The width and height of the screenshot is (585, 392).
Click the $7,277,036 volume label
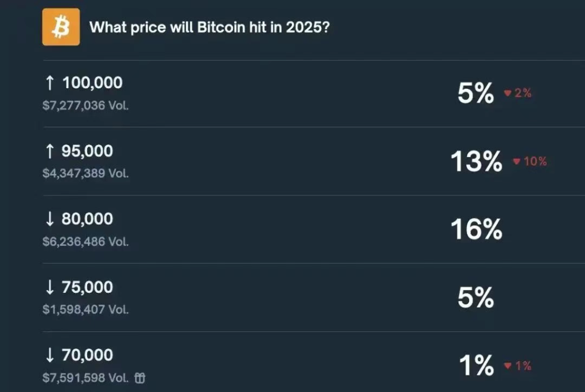tap(85, 105)
